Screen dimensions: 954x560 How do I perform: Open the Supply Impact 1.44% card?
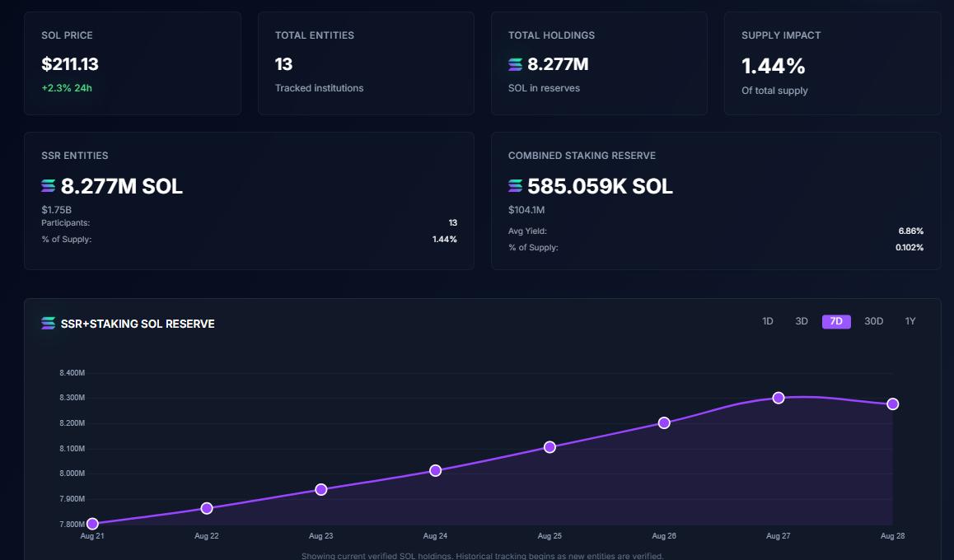pos(832,63)
